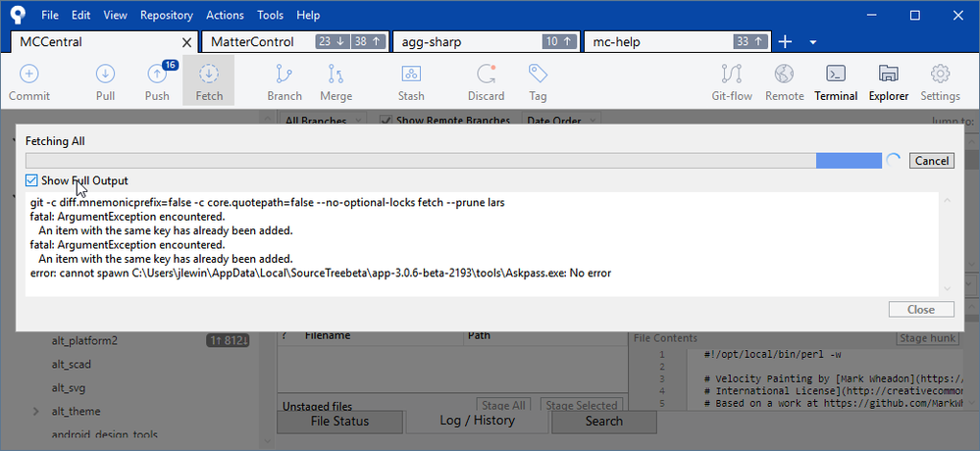Screen dimensions: 980x451
Task: Click the Stage All button
Action: tap(504, 405)
